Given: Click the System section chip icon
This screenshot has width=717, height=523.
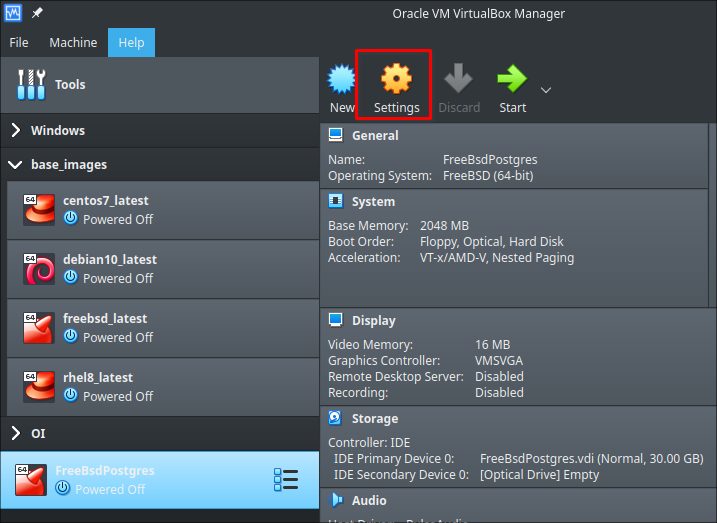Looking at the screenshot, I should [336, 201].
